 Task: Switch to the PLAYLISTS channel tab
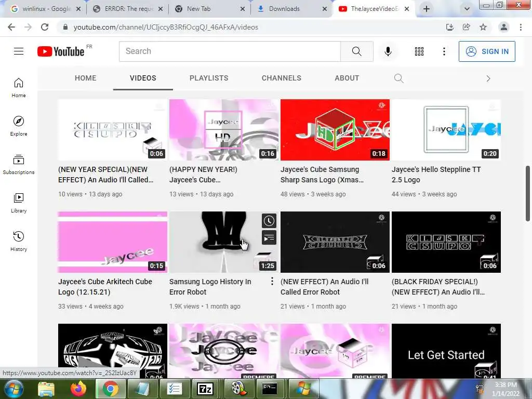tap(209, 78)
